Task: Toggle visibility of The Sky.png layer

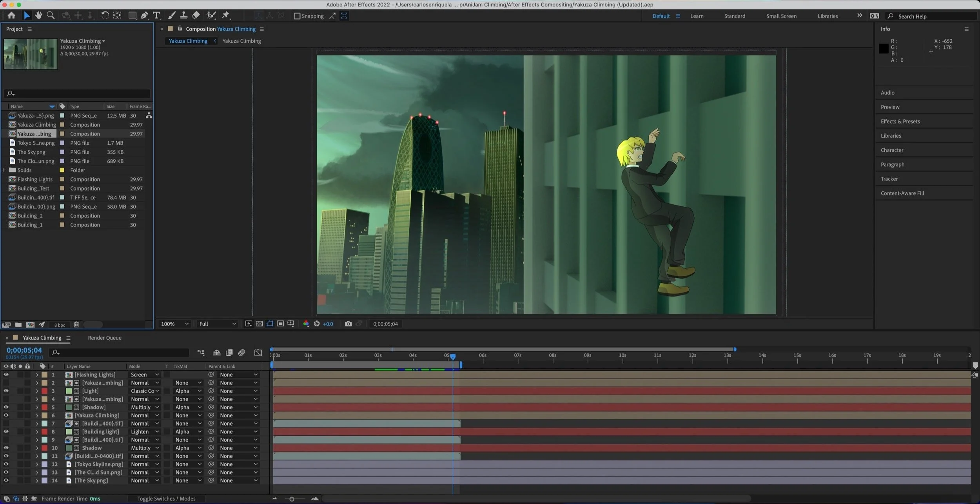Action: (6, 480)
